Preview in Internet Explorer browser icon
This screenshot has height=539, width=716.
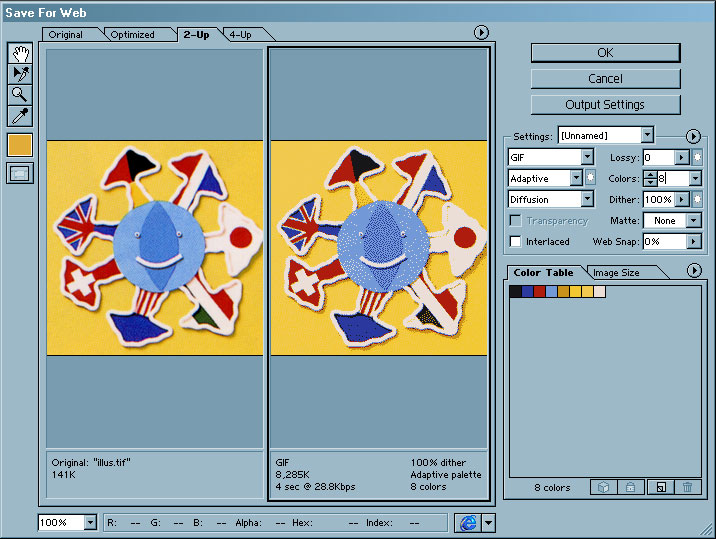(468, 523)
